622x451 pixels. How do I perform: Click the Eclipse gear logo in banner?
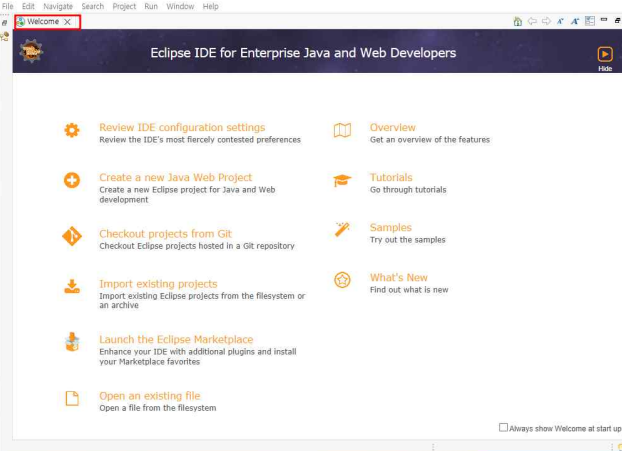(31, 51)
